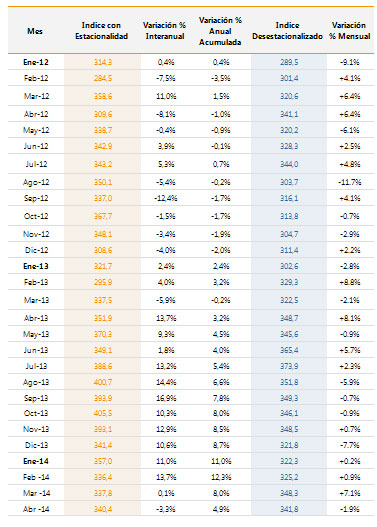
Task: Select the Indice con Estacionalidad header
Action: pos(101,31)
